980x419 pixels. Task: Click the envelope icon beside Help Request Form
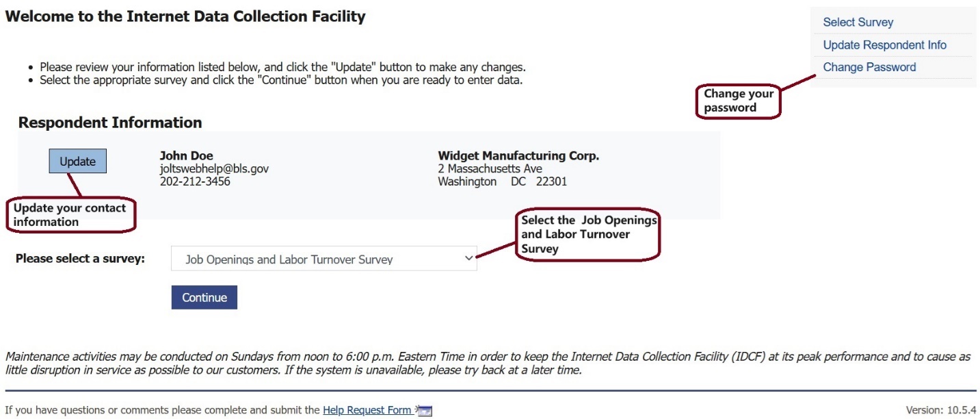pyautogui.click(x=424, y=411)
